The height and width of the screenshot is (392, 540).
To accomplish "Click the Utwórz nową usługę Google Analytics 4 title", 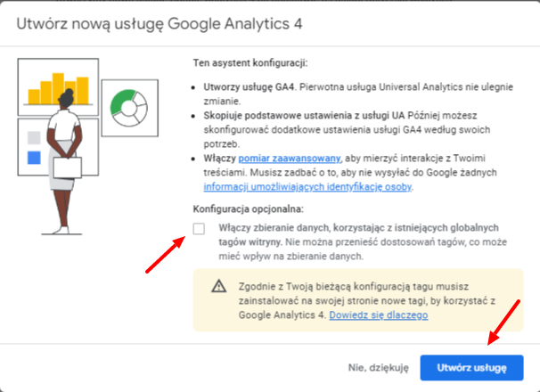I will point(160,24).
